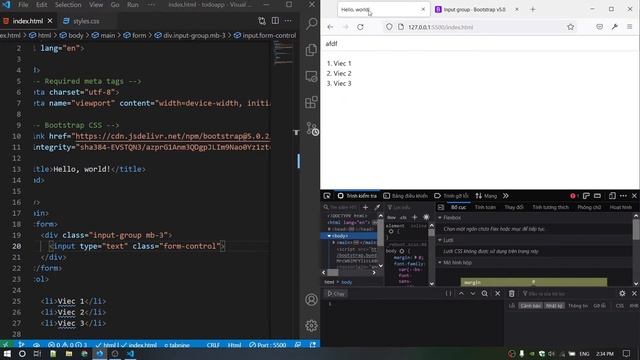640x360 pixels.
Task: Expand the head node in markup tree
Action: 329,229
